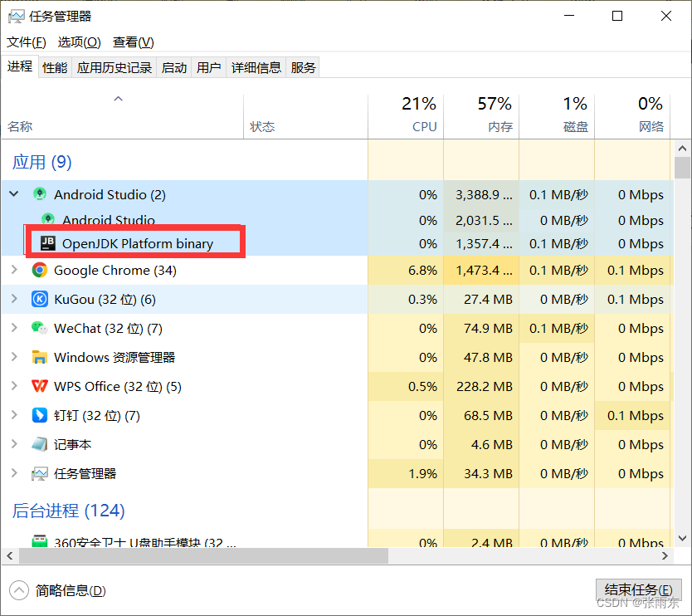Expand the KuGou (32 位) group
Screen dimensions: 692x616
(x=14, y=299)
